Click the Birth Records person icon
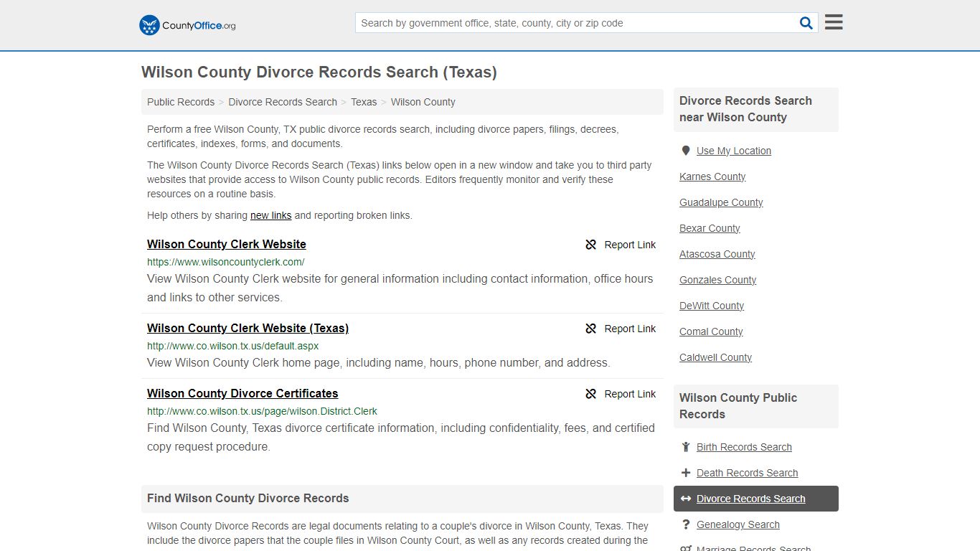 [686, 447]
